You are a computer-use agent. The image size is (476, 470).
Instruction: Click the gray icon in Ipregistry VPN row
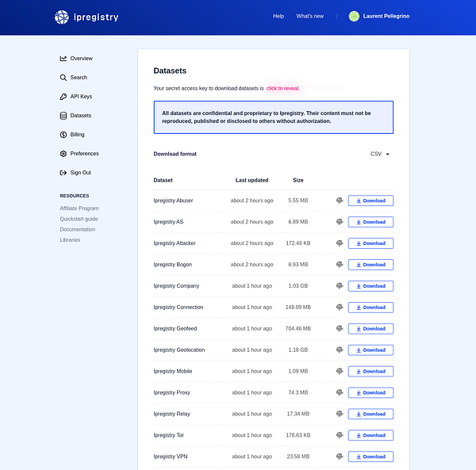(x=340, y=457)
